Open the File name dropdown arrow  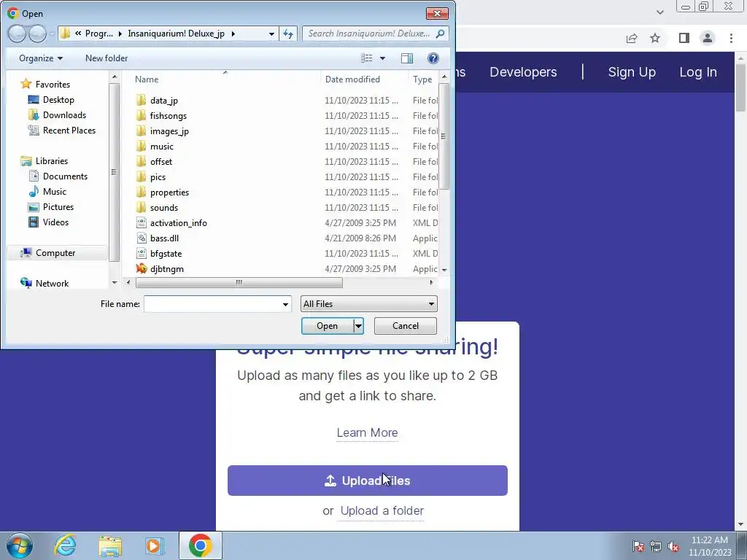coord(285,304)
